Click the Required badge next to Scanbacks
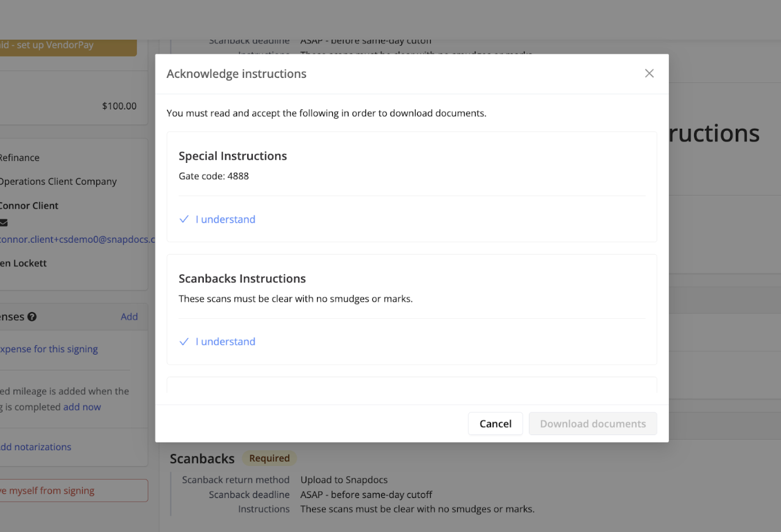The height and width of the screenshot is (532, 781). tap(269, 458)
